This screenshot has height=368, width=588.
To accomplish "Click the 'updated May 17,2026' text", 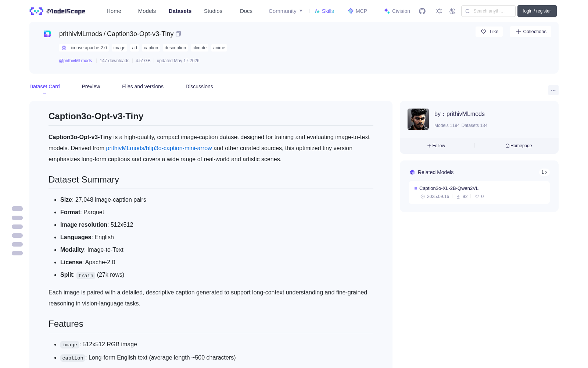I will tap(178, 61).
